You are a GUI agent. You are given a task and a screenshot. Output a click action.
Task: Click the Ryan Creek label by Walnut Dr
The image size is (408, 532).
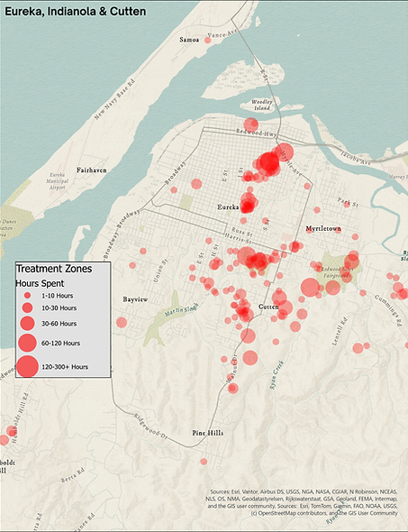277,375
